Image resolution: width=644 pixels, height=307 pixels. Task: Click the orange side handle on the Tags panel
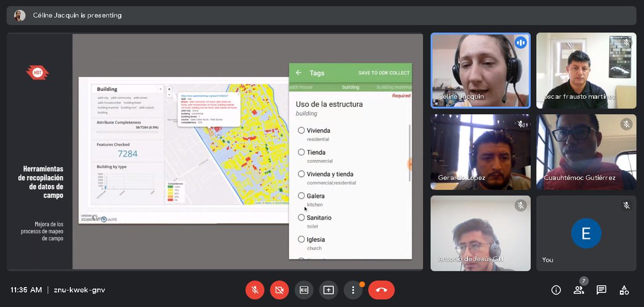pos(410,165)
